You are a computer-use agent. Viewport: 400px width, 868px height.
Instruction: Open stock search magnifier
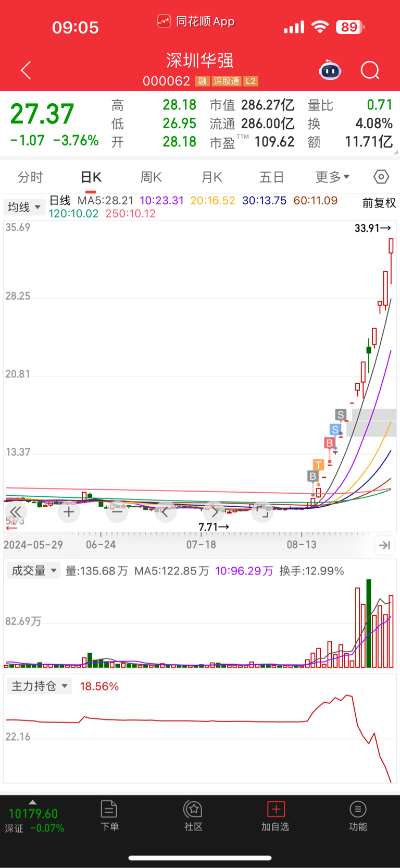(370, 70)
